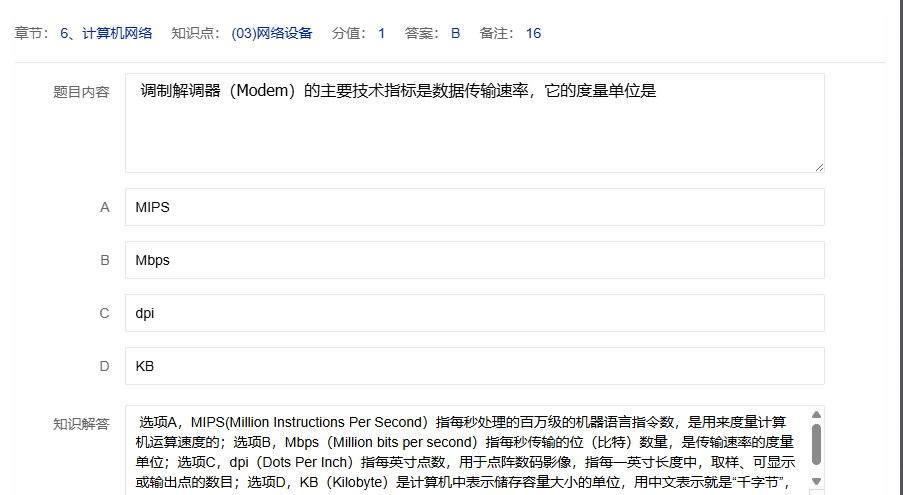Click the 题目内容 label
The width and height of the screenshot is (903, 495).
81,92
